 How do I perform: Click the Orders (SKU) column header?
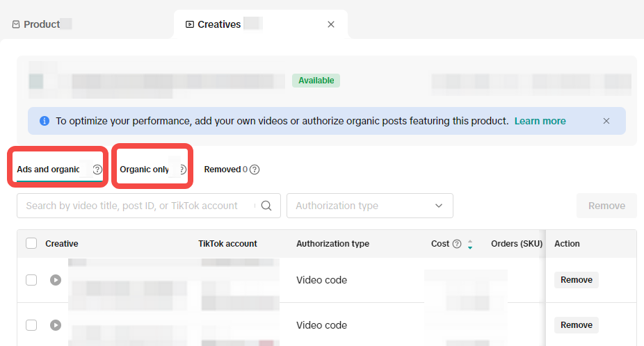point(517,243)
